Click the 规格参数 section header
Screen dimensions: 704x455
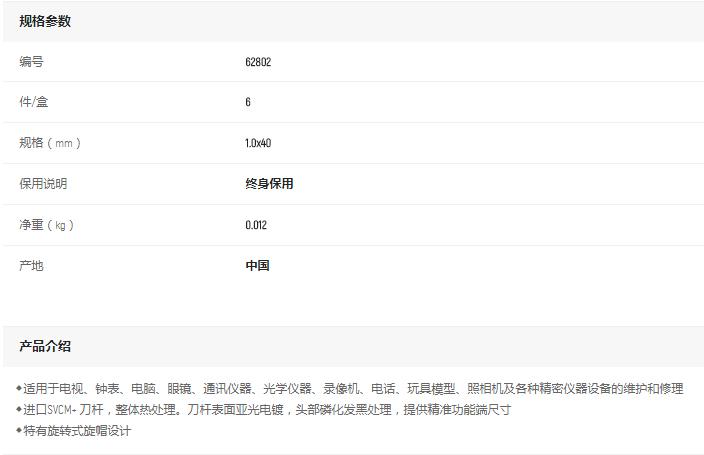coord(45,21)
